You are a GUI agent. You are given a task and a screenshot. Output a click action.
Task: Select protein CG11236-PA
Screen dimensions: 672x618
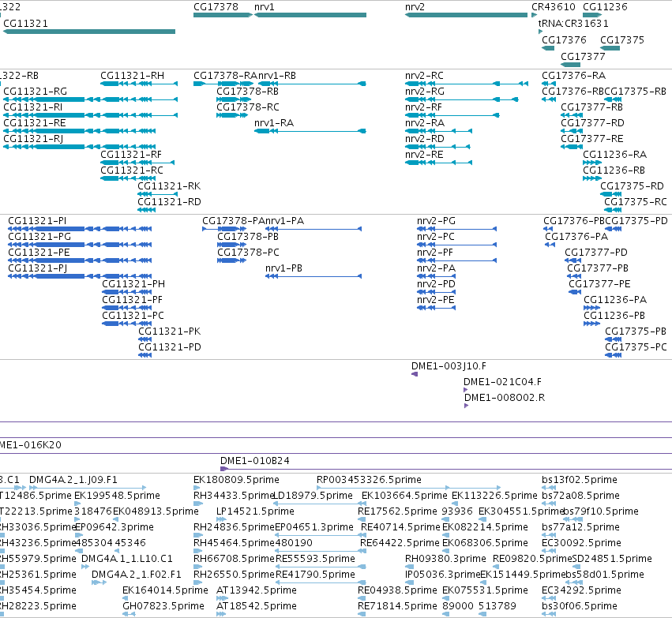[615, 300]
